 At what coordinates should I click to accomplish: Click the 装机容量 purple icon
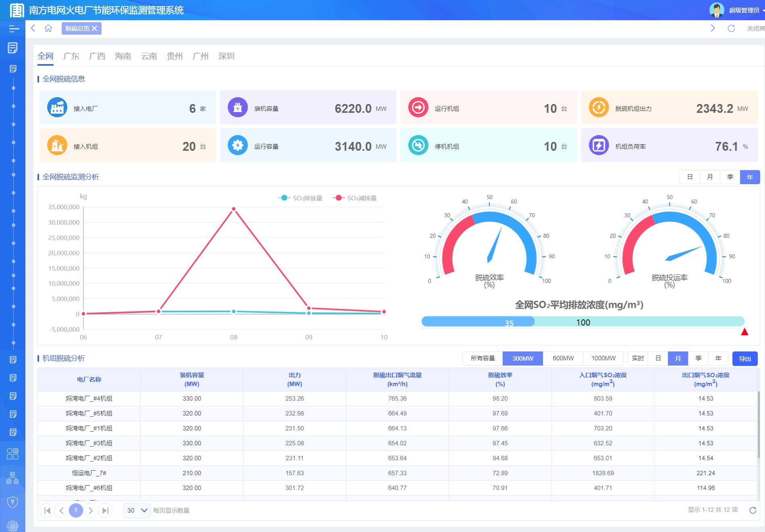(x=238, y=108)
